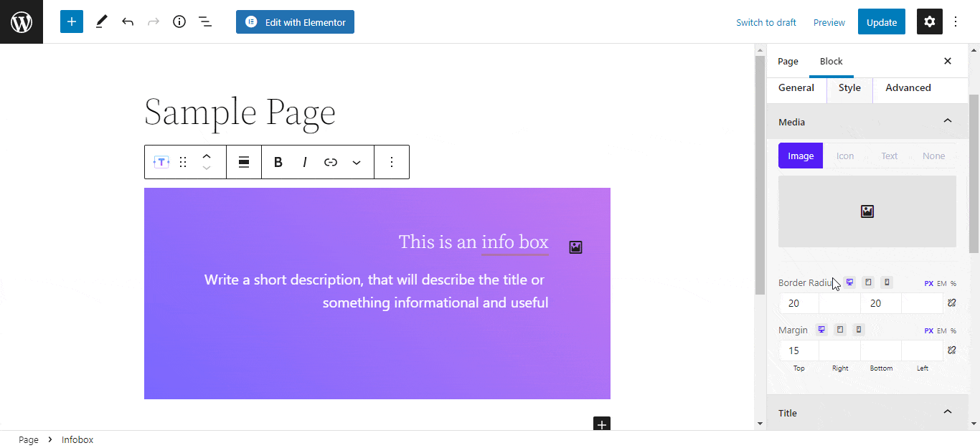
Task: Undo the last change
Action: 128,22
